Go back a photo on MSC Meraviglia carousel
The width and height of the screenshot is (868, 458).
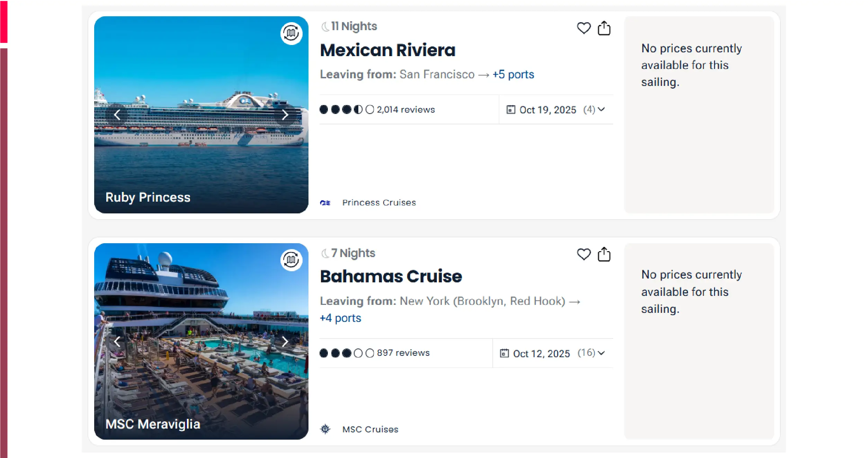pos(117,341)
